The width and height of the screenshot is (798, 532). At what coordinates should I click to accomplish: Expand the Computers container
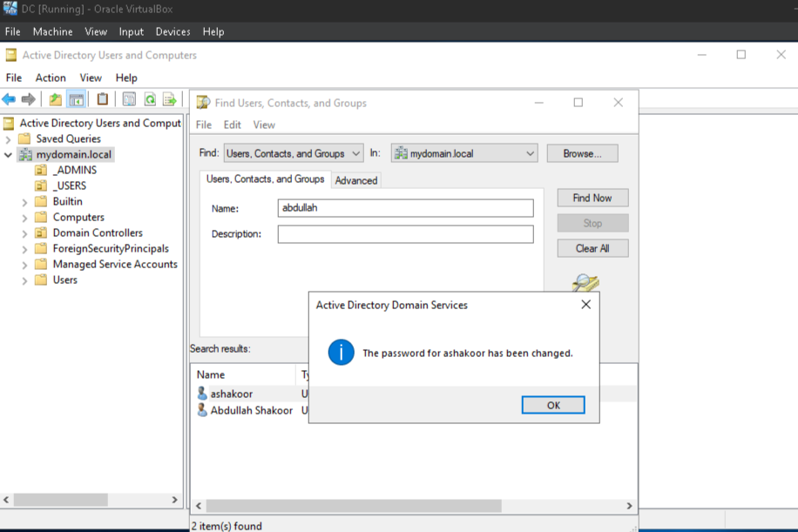[x=24, y=218]
